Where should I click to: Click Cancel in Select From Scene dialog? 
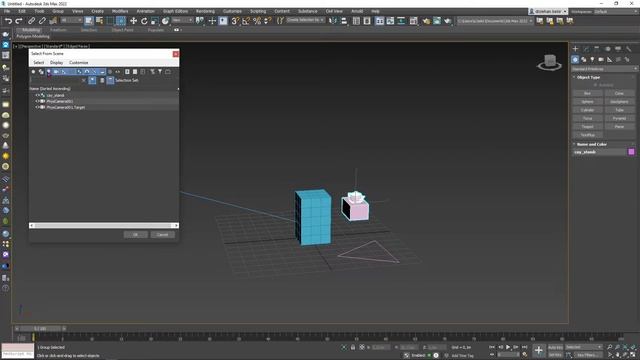click(x=162, y=235)
